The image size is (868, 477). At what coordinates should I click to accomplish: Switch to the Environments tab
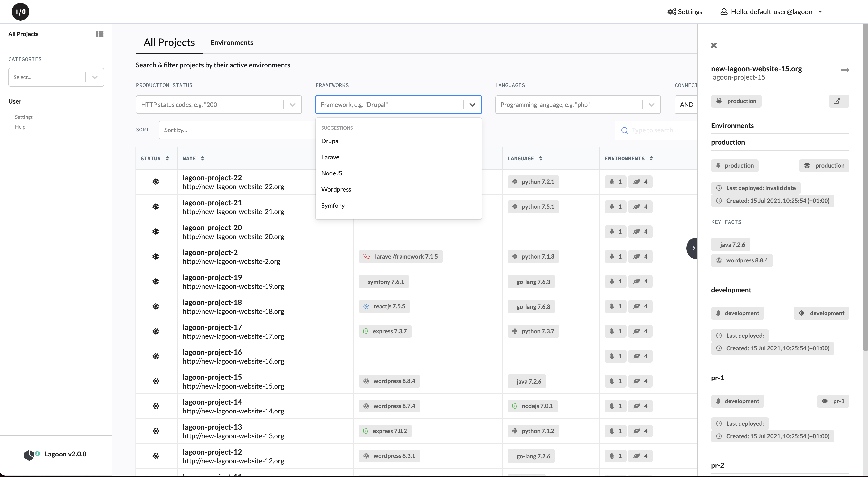[232, 43]
